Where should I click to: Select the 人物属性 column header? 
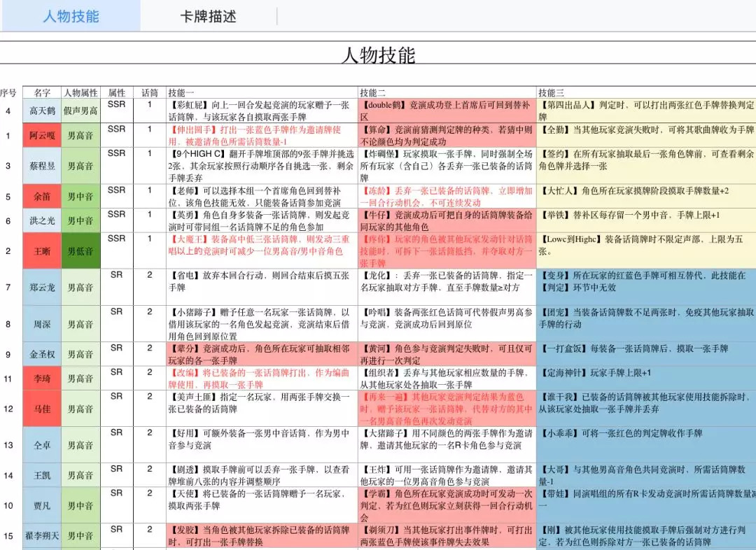[80, 92]
